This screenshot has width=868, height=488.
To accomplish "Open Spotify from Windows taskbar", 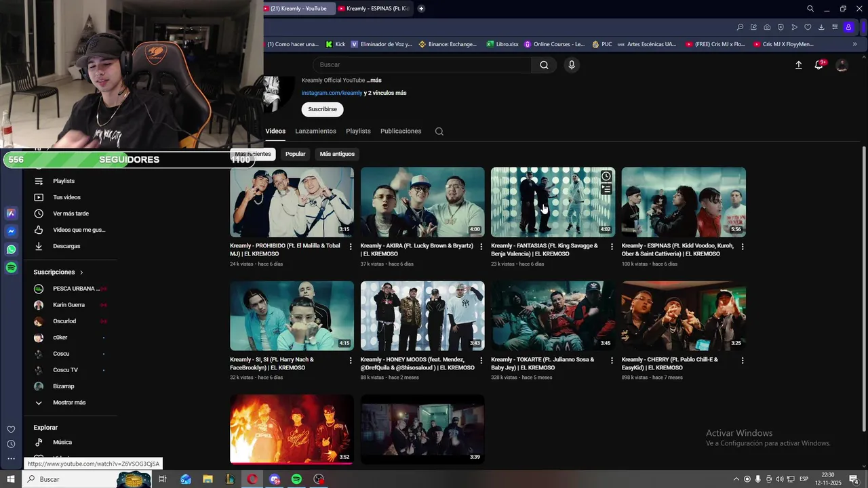I will click(296, 479).
